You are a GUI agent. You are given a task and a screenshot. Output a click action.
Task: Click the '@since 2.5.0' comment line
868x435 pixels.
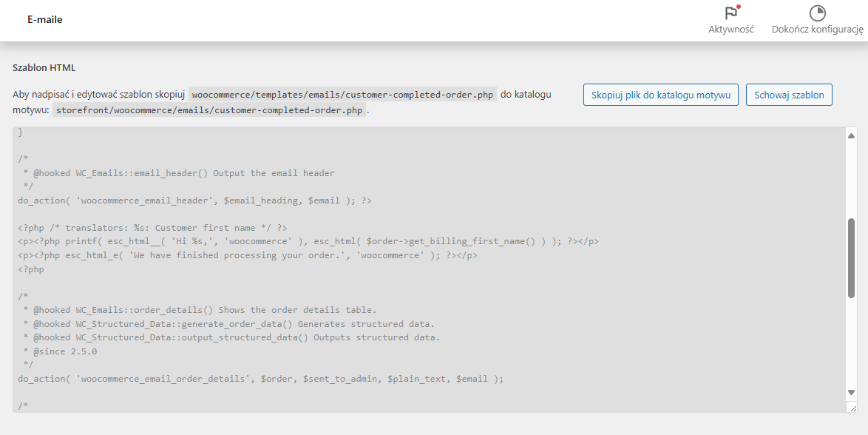pyautogui.click(x=58, y=351)
